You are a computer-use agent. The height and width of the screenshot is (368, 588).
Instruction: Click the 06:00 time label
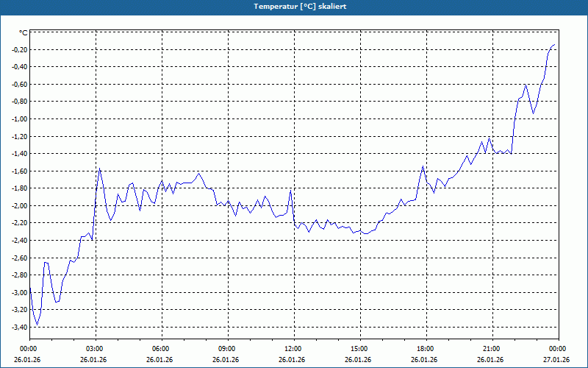point(162,349)
